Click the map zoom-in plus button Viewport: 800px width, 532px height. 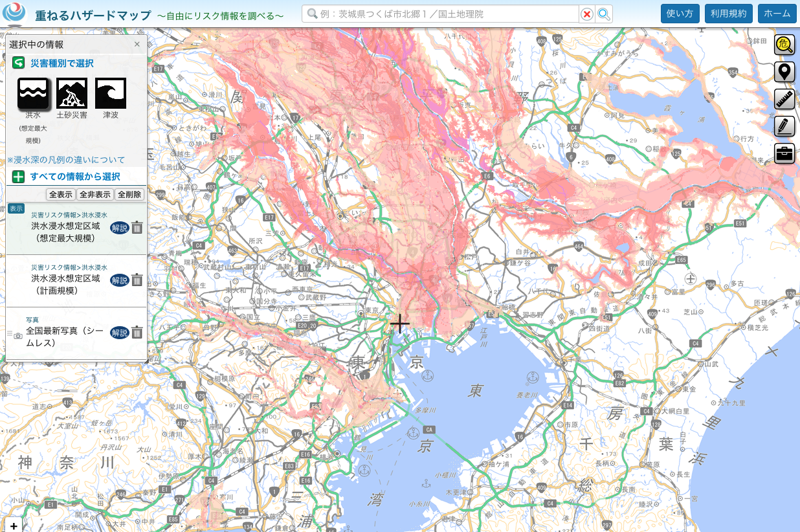pos(14,526)
